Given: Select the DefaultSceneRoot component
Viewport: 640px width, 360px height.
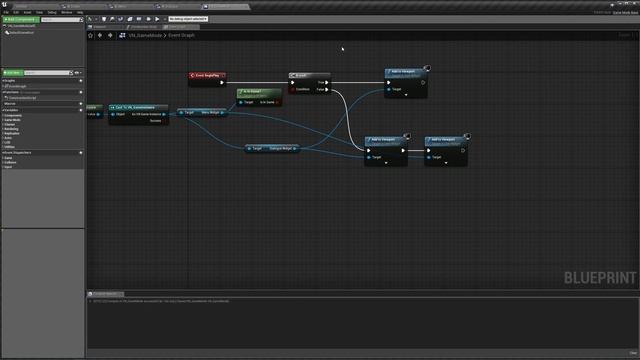Looking at the screenshot, I should (x=19, y=33).
